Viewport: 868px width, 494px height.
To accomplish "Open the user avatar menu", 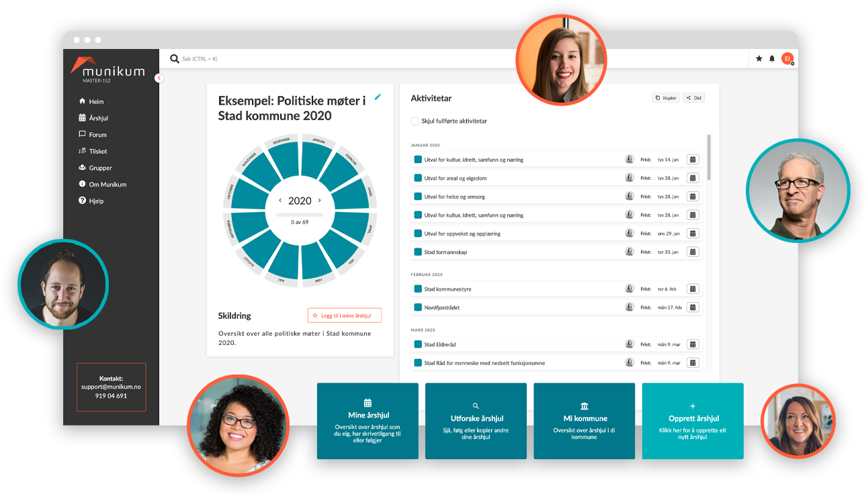I will coord(787,59).
